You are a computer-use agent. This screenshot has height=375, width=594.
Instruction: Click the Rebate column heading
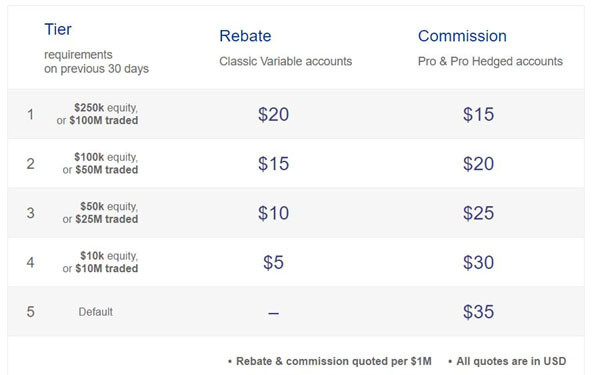245,36
